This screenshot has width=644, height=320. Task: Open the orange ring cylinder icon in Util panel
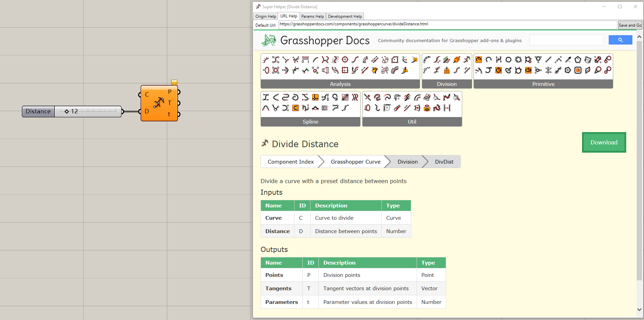(427, 108)
